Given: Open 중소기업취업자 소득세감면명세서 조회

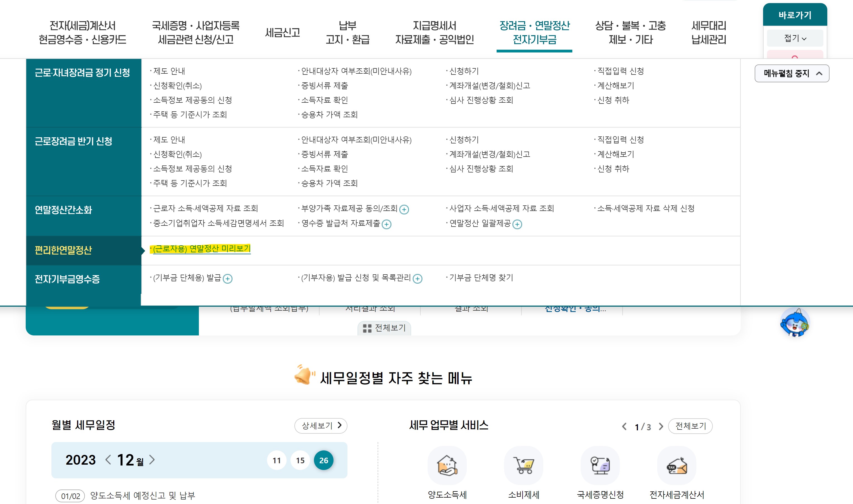Looking at the screenshot, I should tap(218, 223).
